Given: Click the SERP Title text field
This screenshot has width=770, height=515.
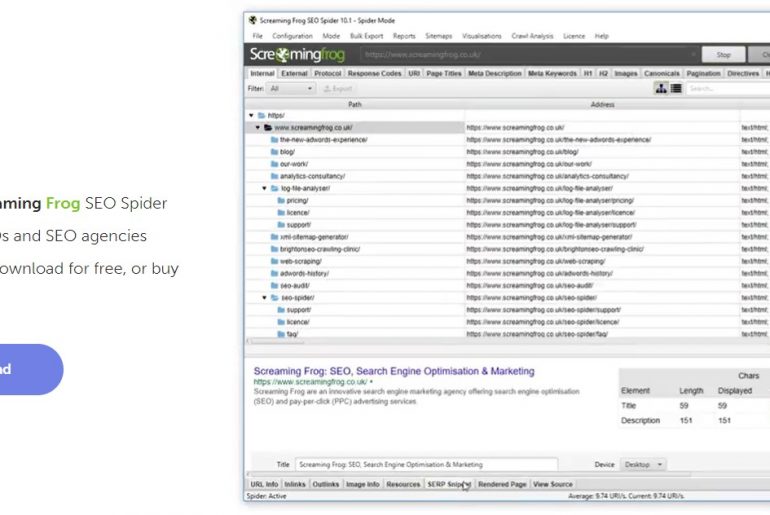Looking at the screenshot, I should click(426, 464).
